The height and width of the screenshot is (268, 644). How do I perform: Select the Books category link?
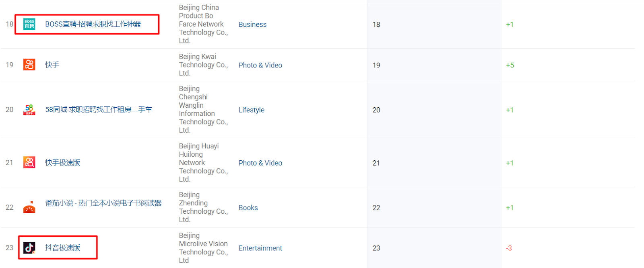click(x=248, y=208)
